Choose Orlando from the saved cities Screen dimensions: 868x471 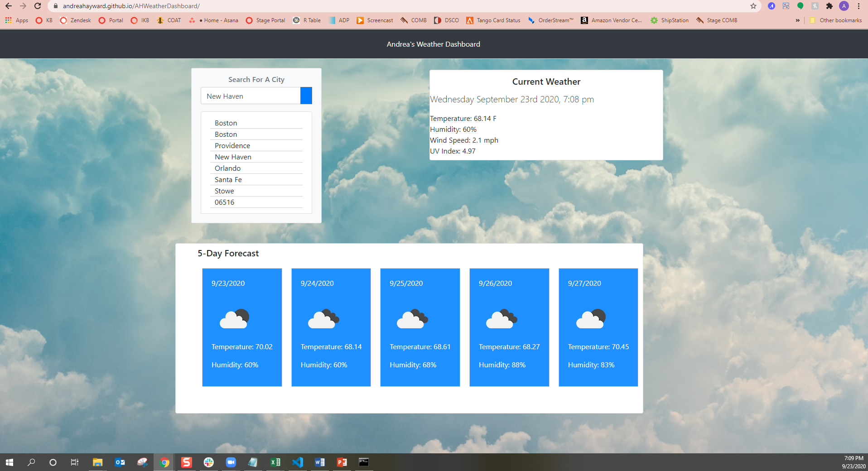256,168
